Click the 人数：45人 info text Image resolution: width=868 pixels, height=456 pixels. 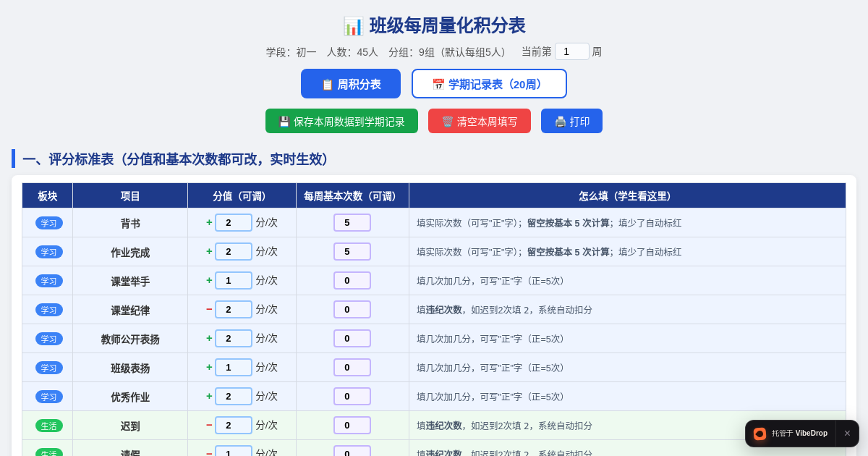click(352, 52)
